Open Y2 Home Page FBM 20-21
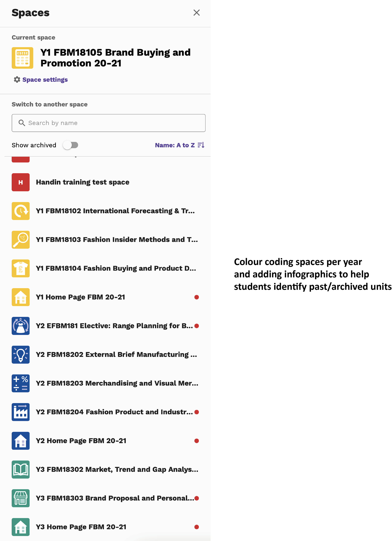 click(x=81, y=441)
